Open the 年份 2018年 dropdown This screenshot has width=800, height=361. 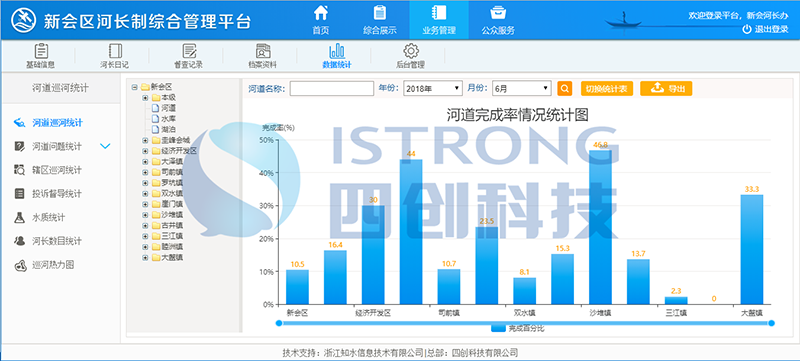(433, 88)
